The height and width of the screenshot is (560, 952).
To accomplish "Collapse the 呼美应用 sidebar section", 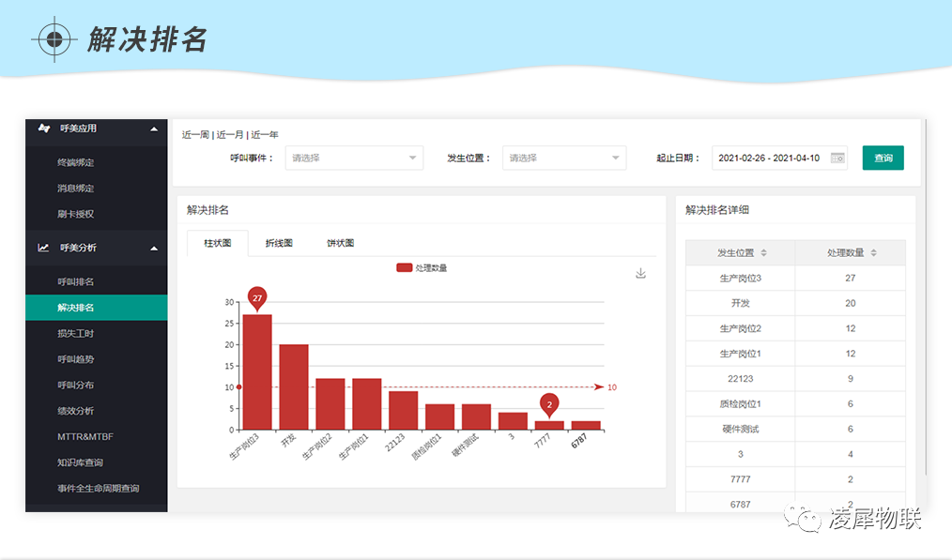I will [x=154, y=129].
